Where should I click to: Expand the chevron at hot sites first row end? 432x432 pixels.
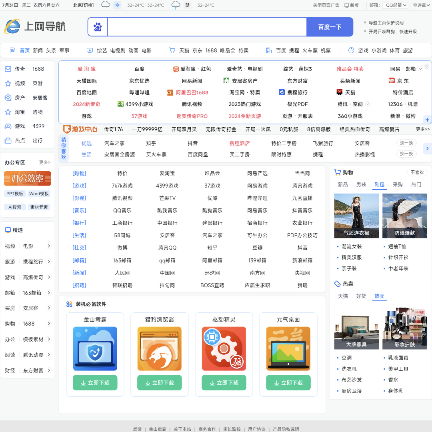pos(420,69)
